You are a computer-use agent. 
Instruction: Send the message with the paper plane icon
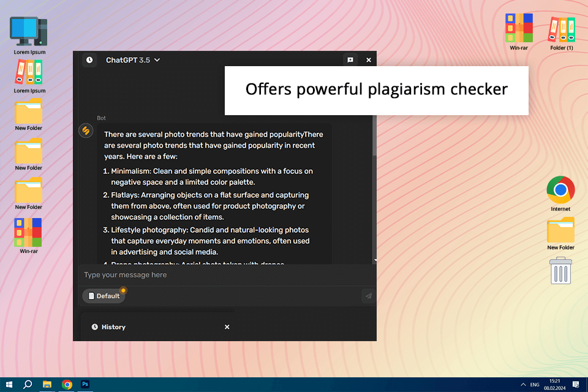pyautogui.click(x=369, y=296)
